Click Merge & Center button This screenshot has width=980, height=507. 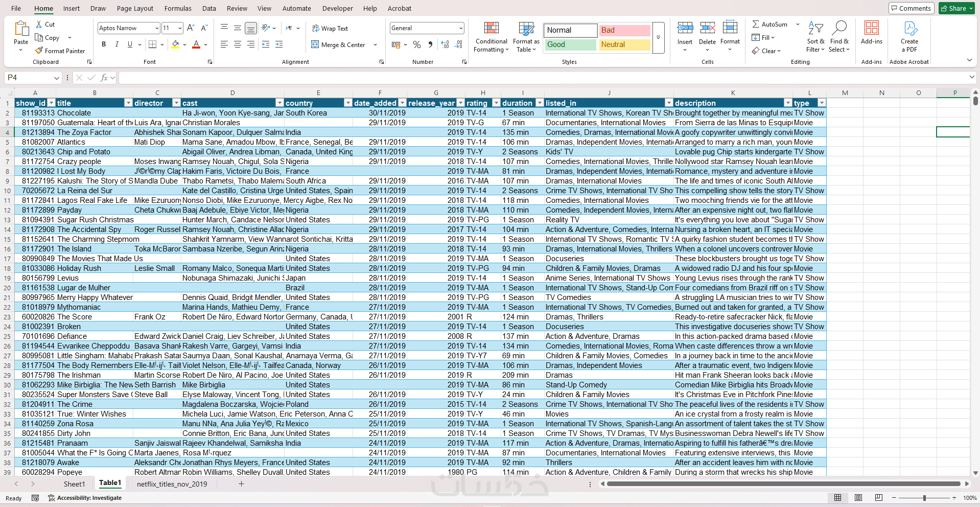[338, 44]
